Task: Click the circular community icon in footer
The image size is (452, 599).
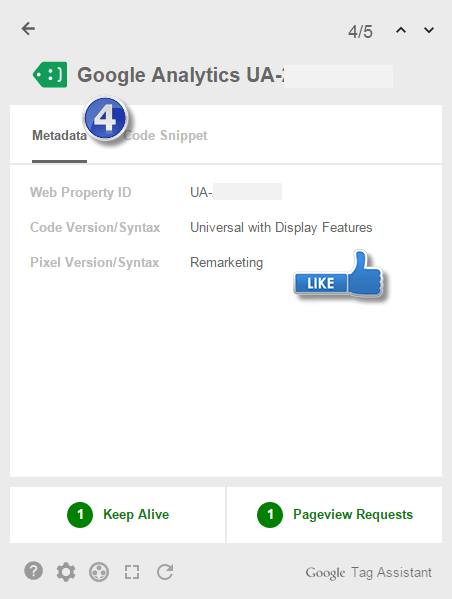Action: pos(99,572)
